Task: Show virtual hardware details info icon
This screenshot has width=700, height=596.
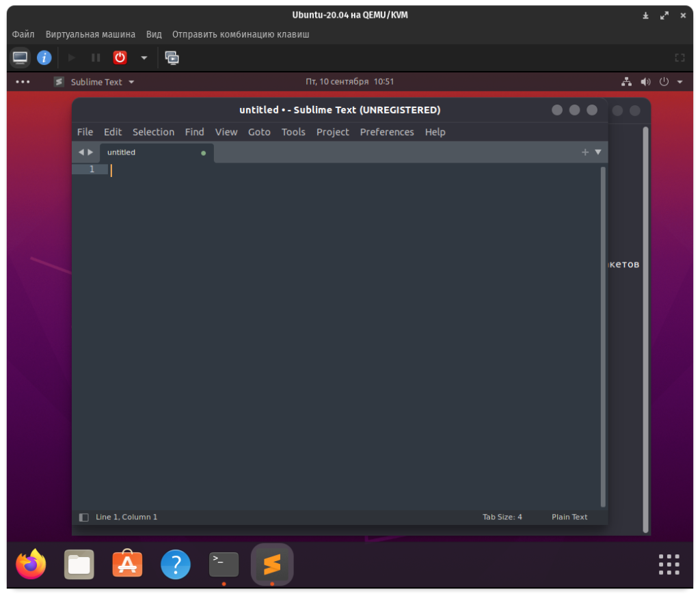Action: point(44,58)
